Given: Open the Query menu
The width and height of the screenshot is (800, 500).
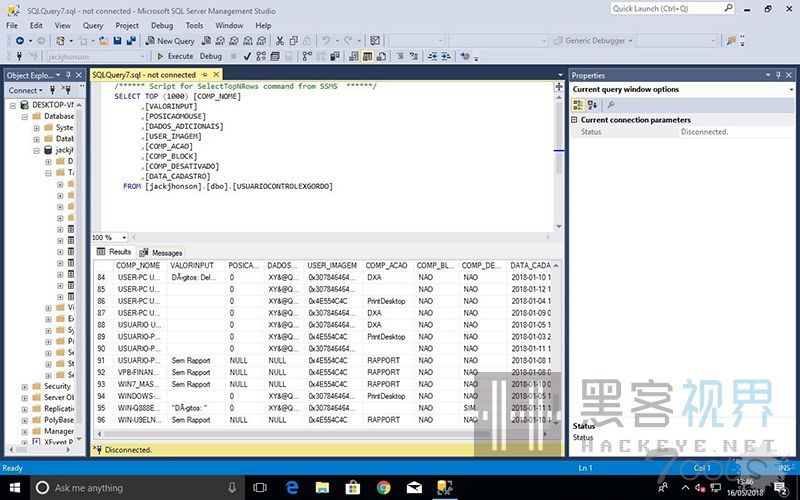Looking at the screenshot, I should 93,25.
